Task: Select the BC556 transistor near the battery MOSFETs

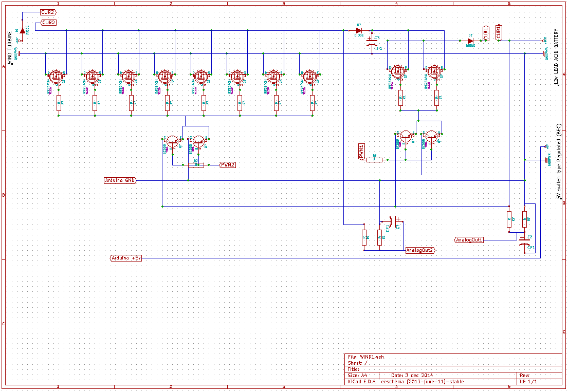Action: tap(431, 137)
